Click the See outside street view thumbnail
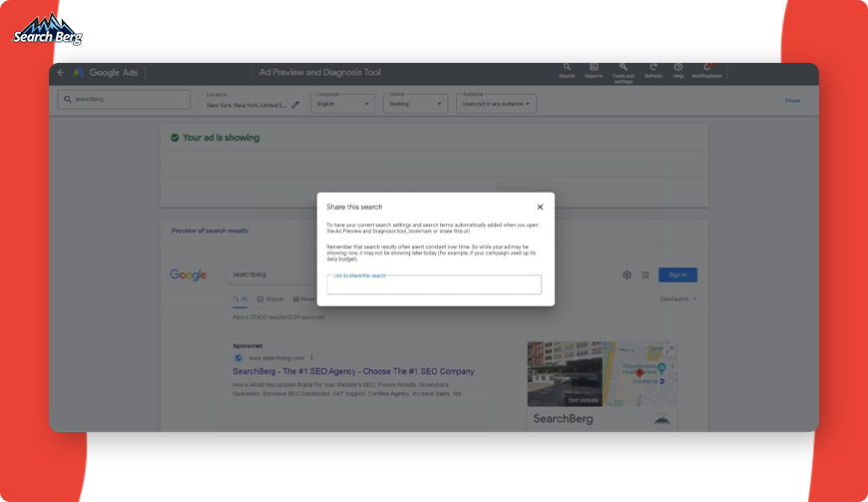868x502 pixels. [x=565, y=374]
